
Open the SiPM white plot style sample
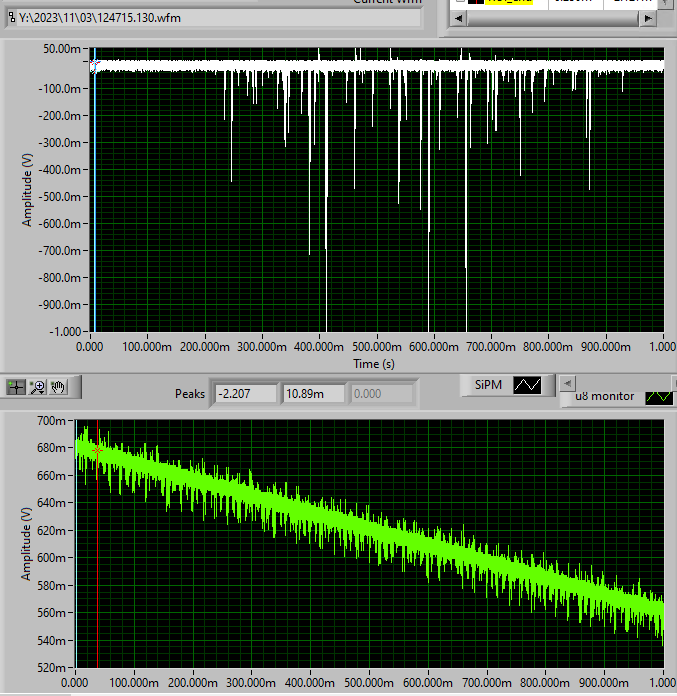527,385
